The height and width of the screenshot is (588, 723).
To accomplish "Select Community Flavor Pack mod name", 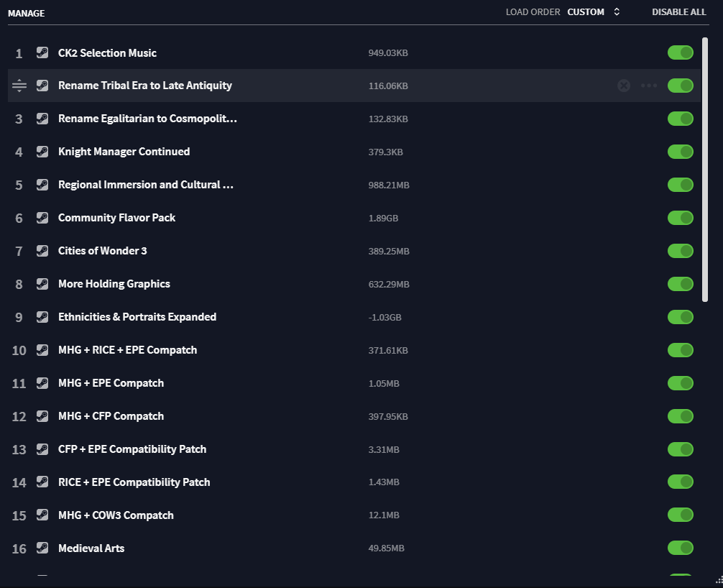I will click(x=116, y=218).
